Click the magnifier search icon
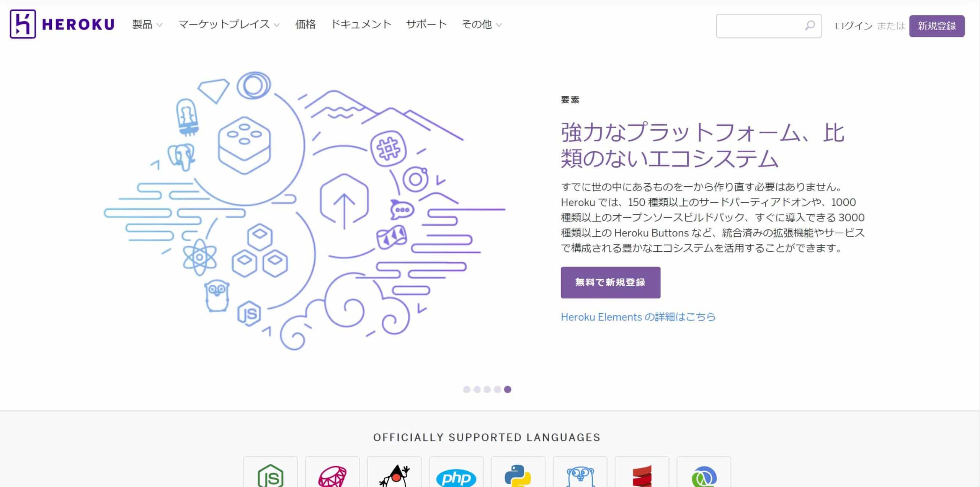The width and height of the screenshot is (980, 487). tap(810, 26)
